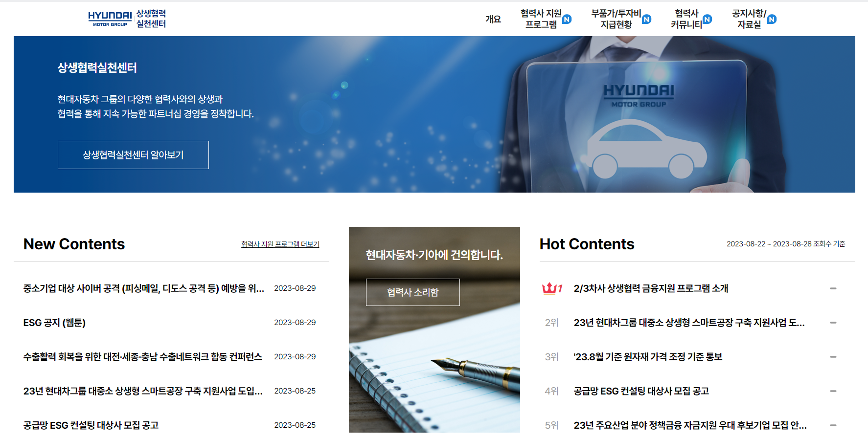Click the 2위 rank label

click(x=551, y=323)
